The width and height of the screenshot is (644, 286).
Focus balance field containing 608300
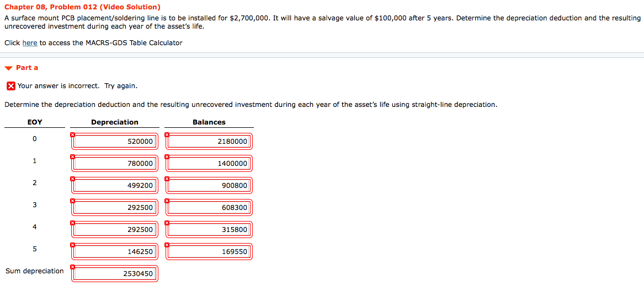click(x=209, y=208)
